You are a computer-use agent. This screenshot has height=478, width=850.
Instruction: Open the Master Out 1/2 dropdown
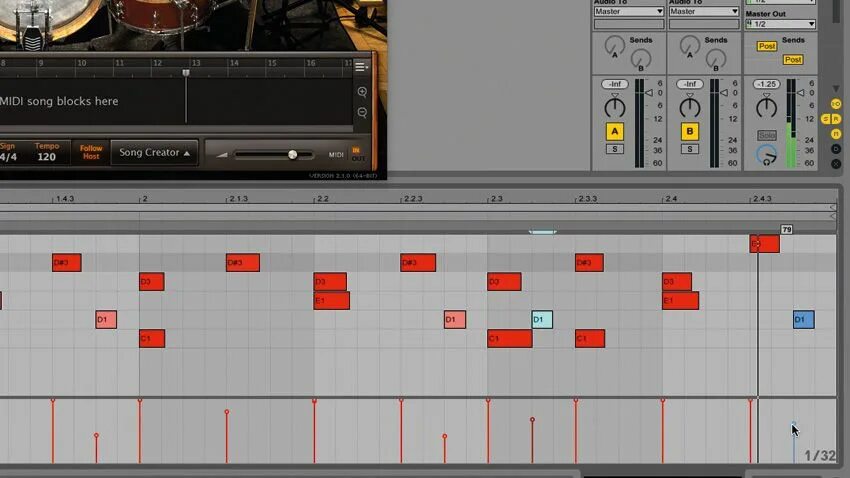point(780,24)
